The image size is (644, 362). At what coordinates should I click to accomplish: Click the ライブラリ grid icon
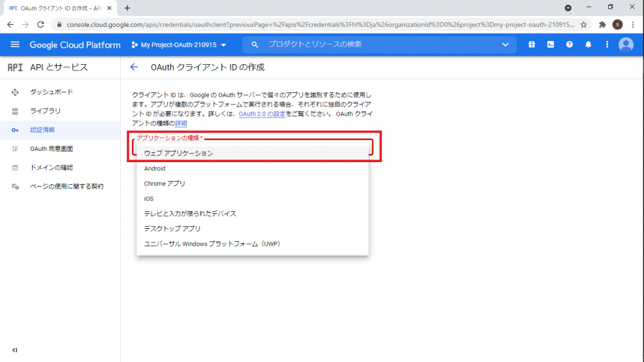pyautogui.click(x=14, y=111)
